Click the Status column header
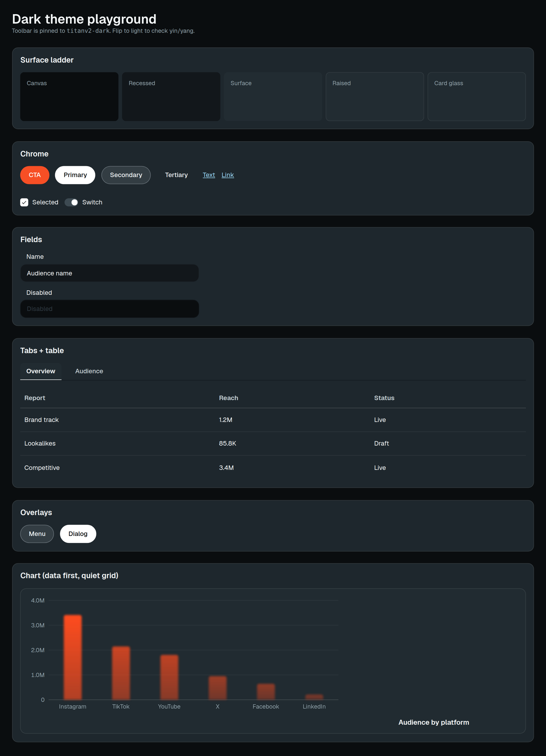 [384, 398]
